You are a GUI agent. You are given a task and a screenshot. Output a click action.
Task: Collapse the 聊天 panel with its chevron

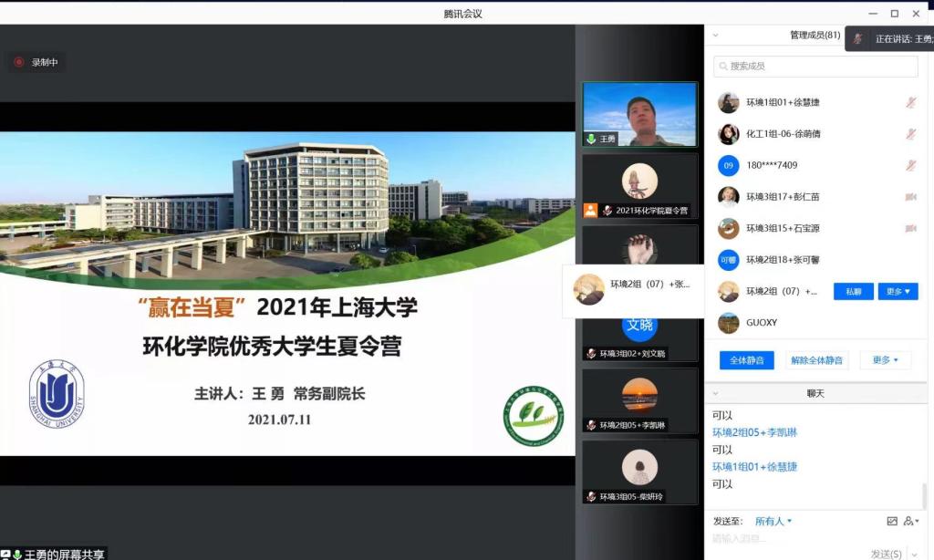[x=715, y=394]
